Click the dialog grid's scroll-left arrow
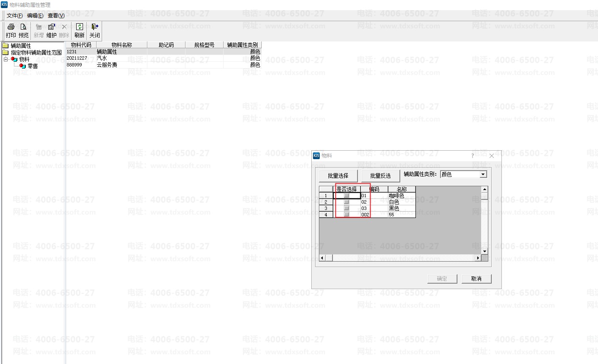Viewport: 598px width, 364px height. [x=322, y=258]
